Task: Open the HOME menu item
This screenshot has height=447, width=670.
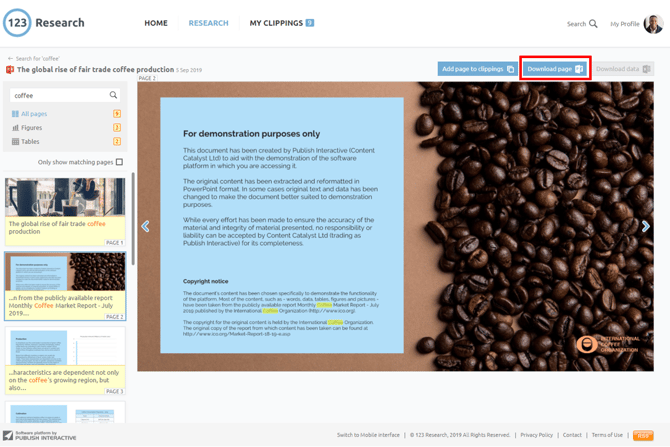Action: pyautogui.click(x=156, y=23)
